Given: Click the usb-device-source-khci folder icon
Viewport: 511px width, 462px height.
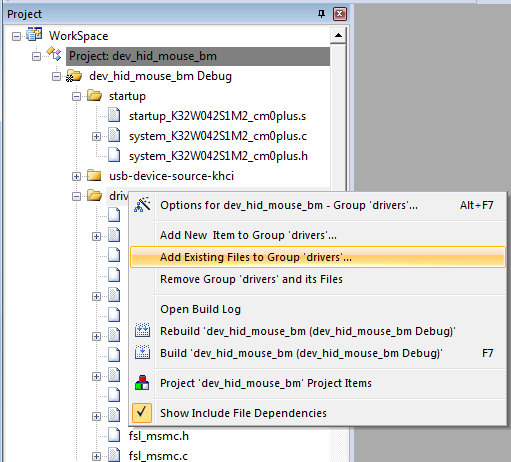Looking at the screenshot, I should coord(94,175).
